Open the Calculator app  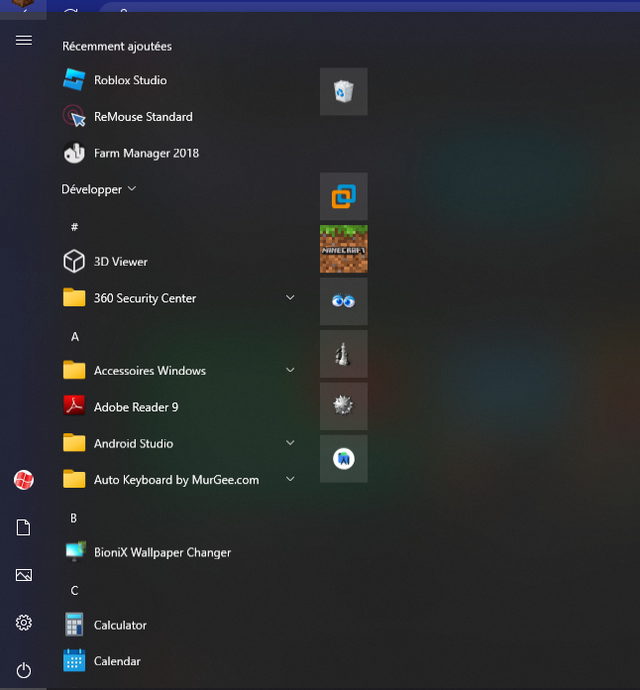179,625
